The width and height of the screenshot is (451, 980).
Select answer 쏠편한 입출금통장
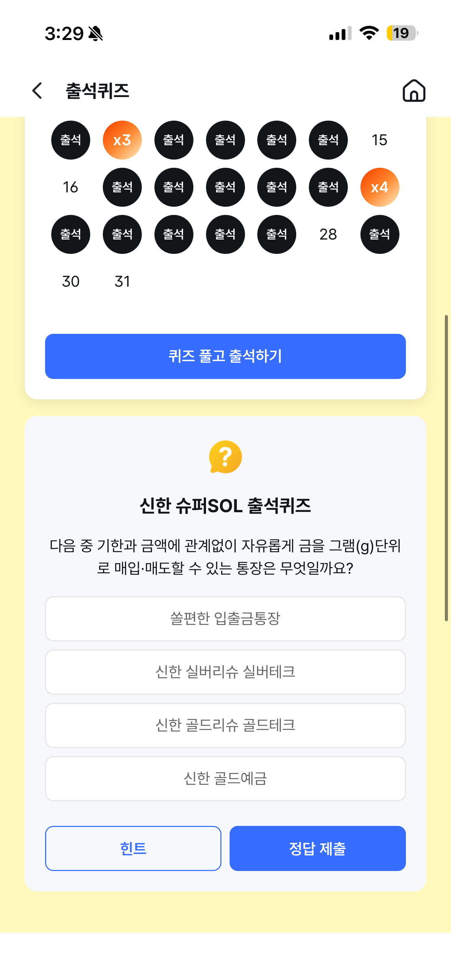pyautogui.click(x=225, y=618)
